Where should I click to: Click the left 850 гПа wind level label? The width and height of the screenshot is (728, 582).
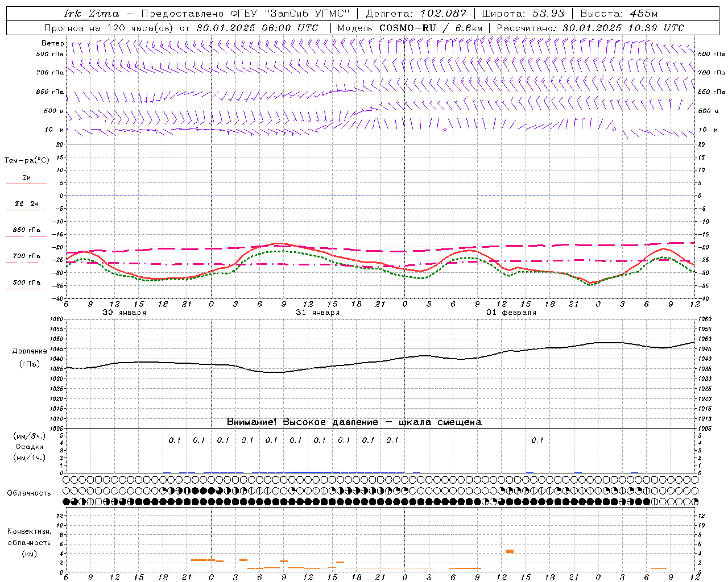(x=50, y=92)
